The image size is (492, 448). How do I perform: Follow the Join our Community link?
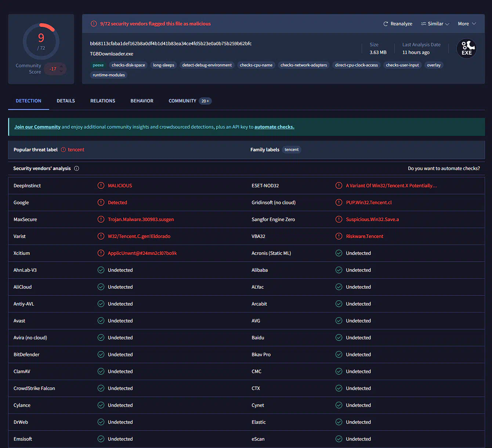[37, 127]
